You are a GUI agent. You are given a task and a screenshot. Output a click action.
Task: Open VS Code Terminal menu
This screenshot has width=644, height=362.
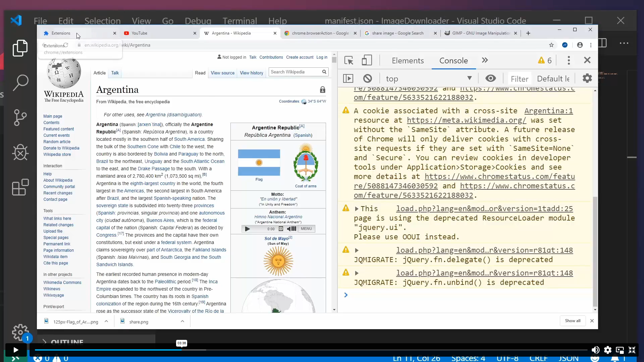(x=240, y=21)
